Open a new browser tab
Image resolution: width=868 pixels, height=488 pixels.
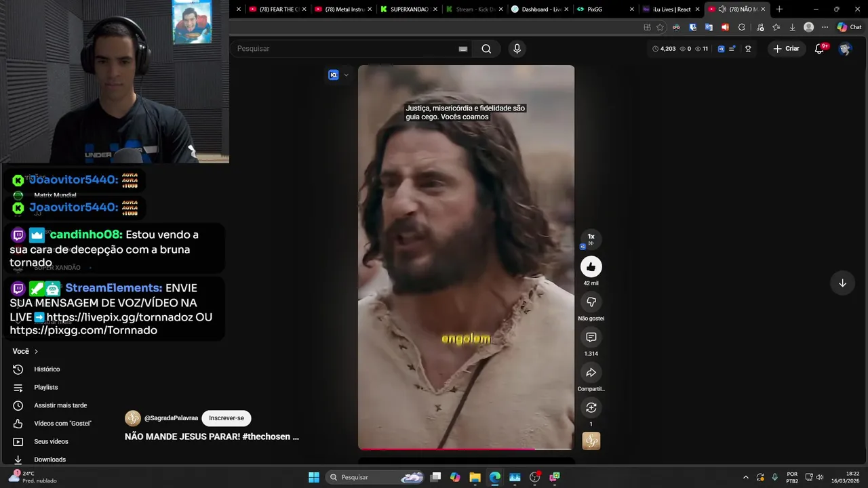[779, 9]
